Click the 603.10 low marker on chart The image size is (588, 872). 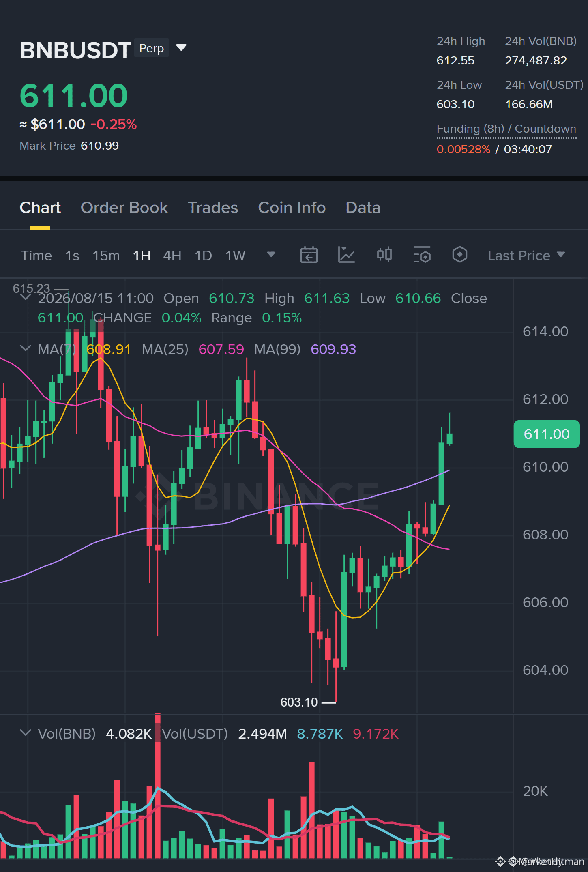click(x=299, y=702)
